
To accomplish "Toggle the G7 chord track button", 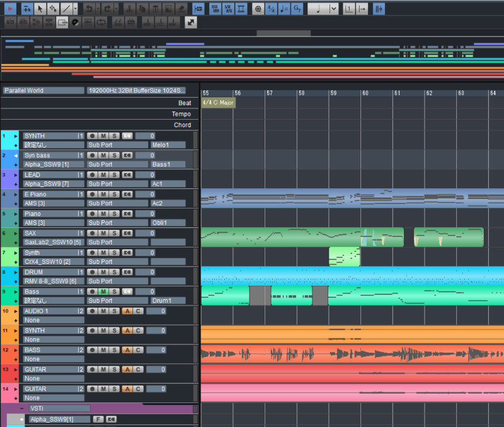I will click(x=297, y=9).
